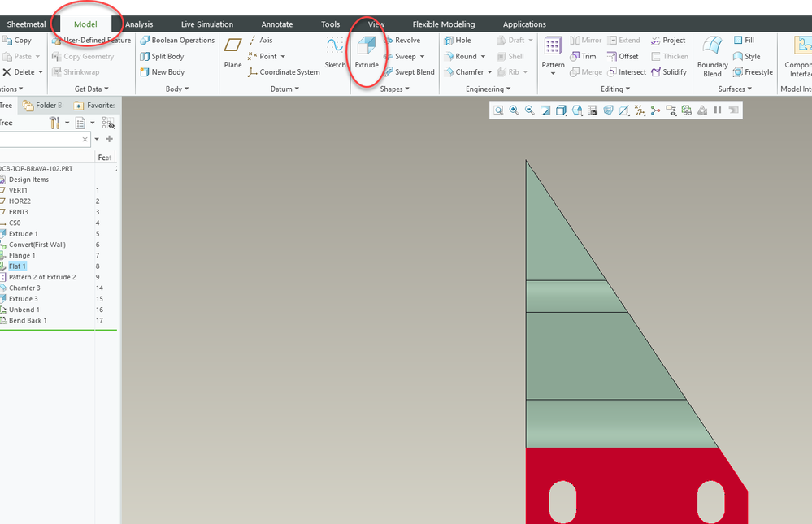Toggle Perspective View in graphics toolbar
812x524 pixels.
click(609, 110)
